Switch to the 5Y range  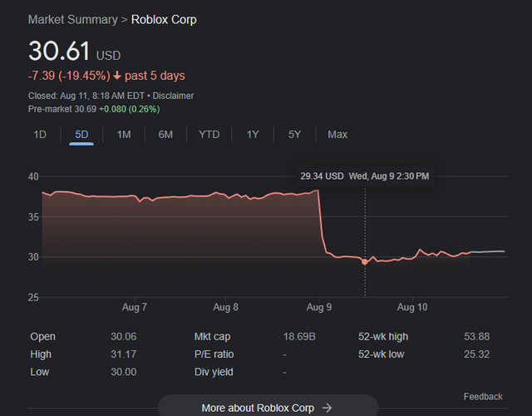[294, 135]
